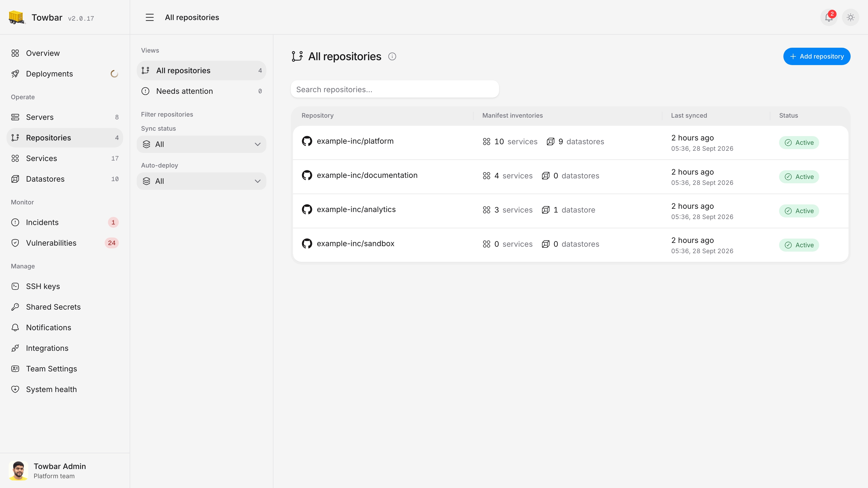Click the Last synced column header
868x488 pixels.
click(x=689, y=115)
